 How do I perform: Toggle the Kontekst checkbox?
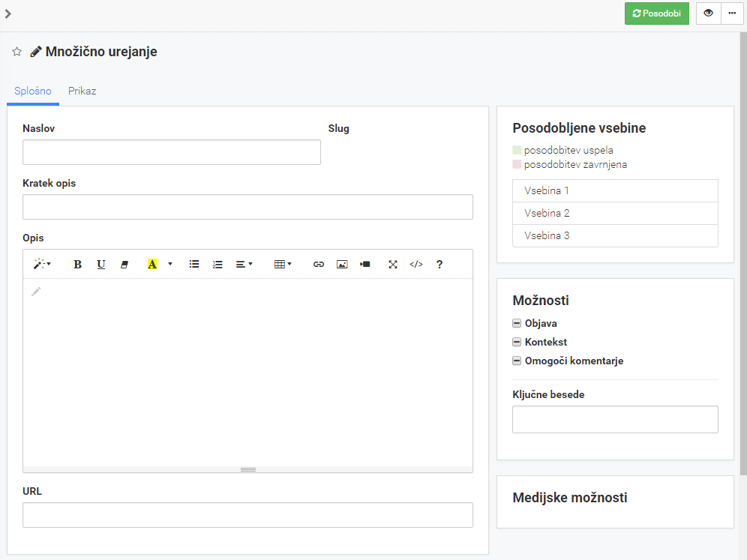[517, 342]
